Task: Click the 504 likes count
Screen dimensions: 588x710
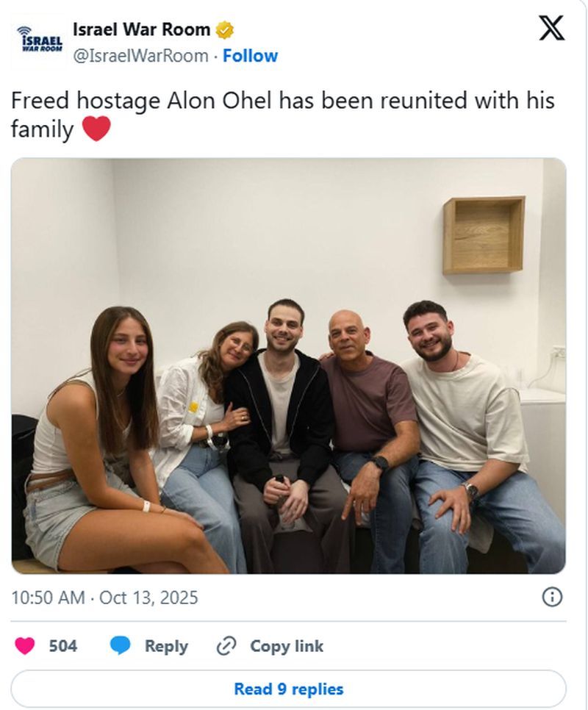Action: [x=62, y=646]
